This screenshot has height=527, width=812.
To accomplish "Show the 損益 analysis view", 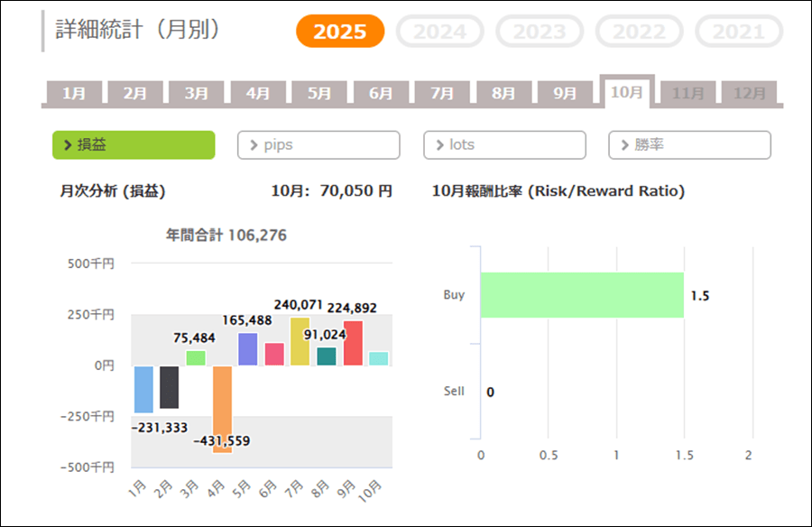I will [134, 144].
